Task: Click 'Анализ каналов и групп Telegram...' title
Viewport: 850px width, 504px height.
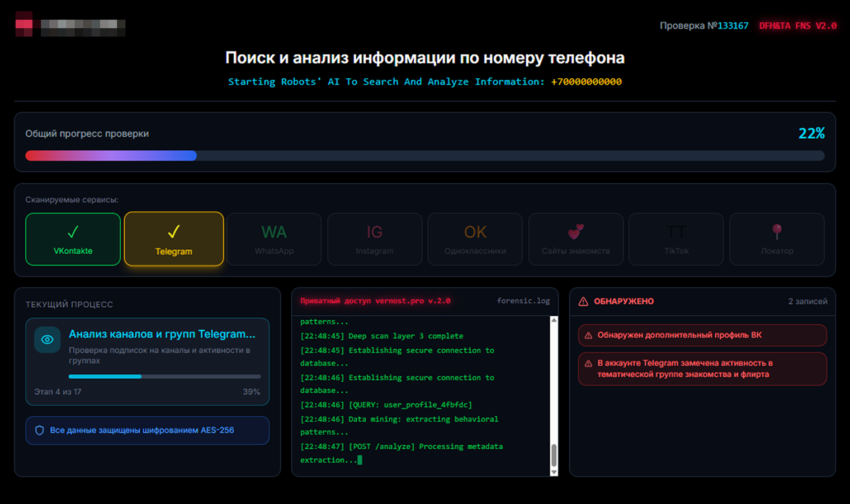Action: [x=162, y=334]
